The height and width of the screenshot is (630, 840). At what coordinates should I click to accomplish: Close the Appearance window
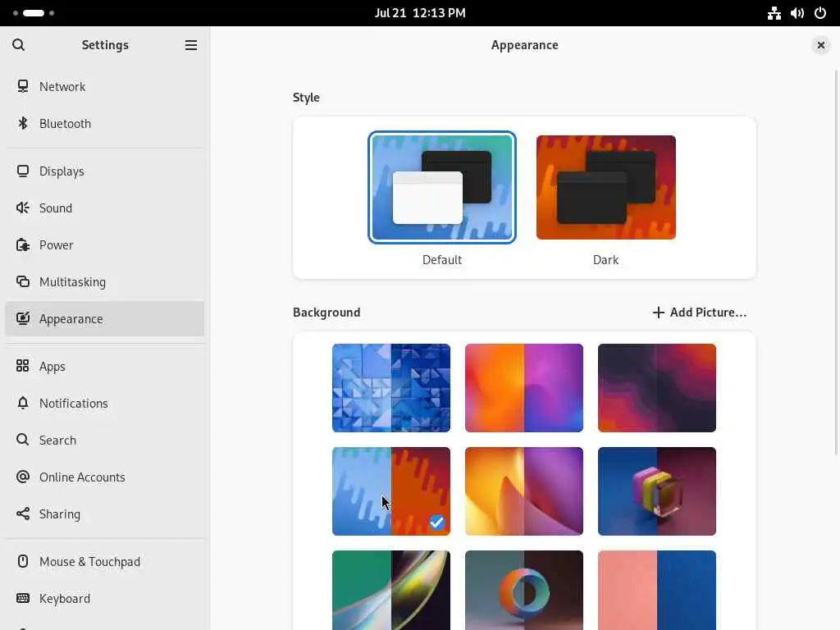pos(820,46)
